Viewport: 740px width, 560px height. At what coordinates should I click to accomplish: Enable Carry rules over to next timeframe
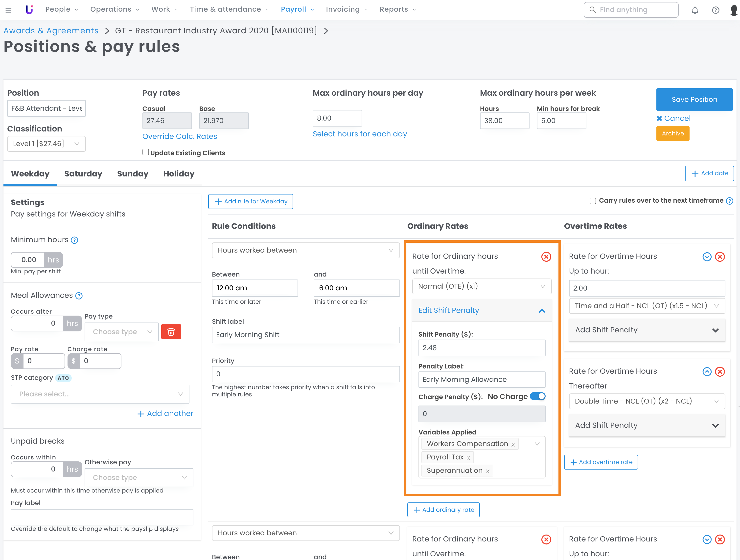[592, 201]
